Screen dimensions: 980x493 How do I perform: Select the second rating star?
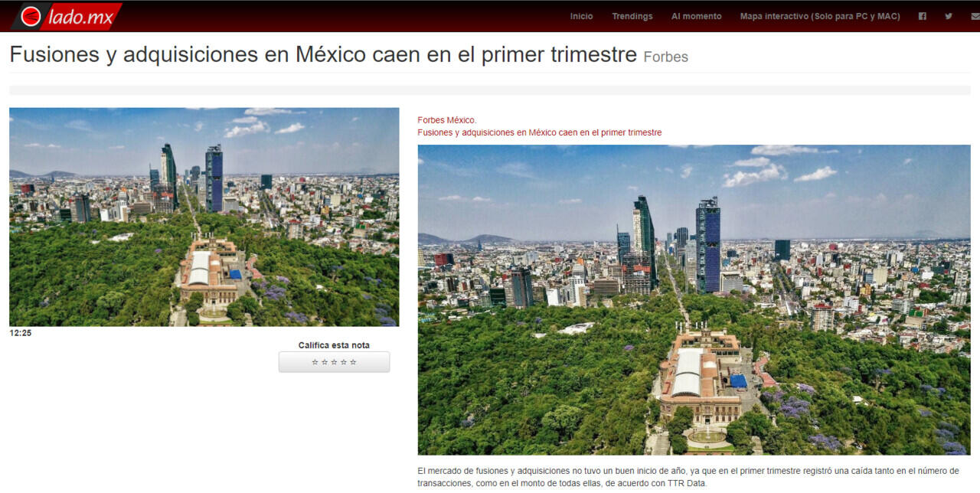coord(325,362)
